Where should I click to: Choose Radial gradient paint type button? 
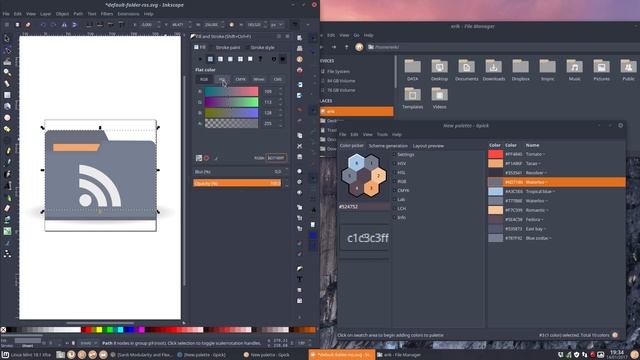230,59
